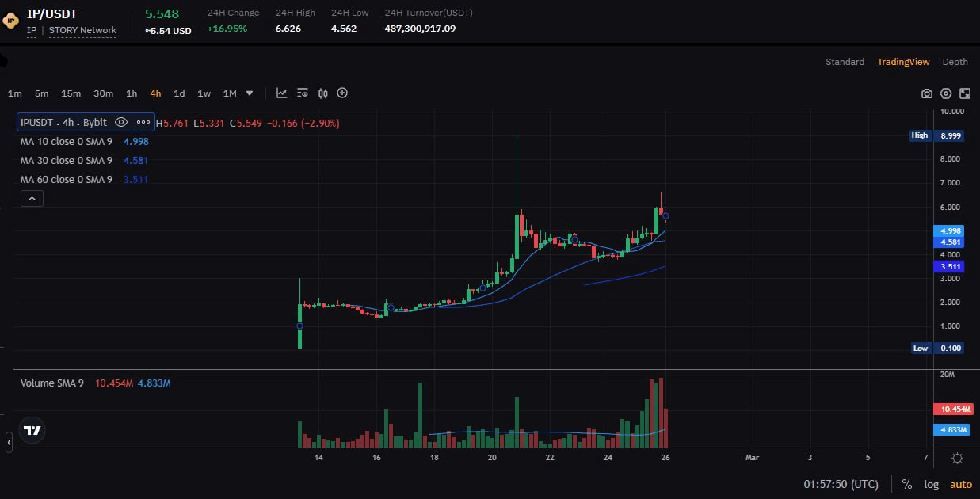Switch to the Depth chart tab
980x499 pixels.
[x=955, y=62]
